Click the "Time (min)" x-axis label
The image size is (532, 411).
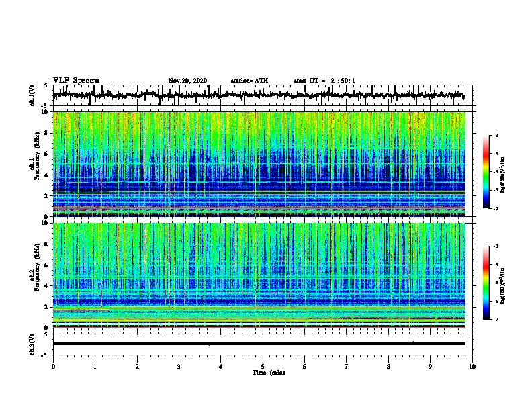pos(269,373)
